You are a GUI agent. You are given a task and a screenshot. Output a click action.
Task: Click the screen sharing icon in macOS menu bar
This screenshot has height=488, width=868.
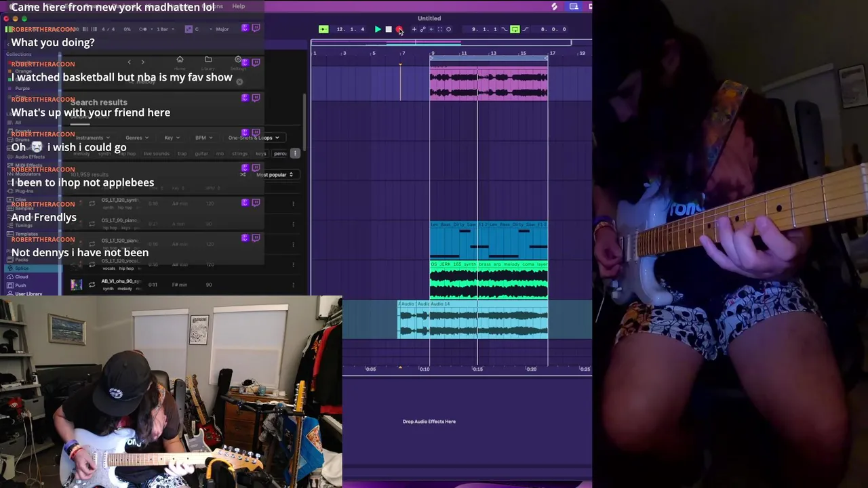point(574,6)
